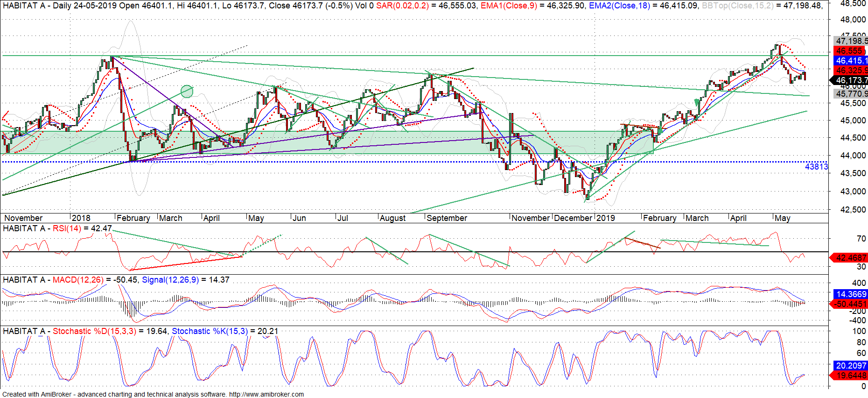Select the black 46,173.7 close price tag
868x398 pixels.
point(850,80)
